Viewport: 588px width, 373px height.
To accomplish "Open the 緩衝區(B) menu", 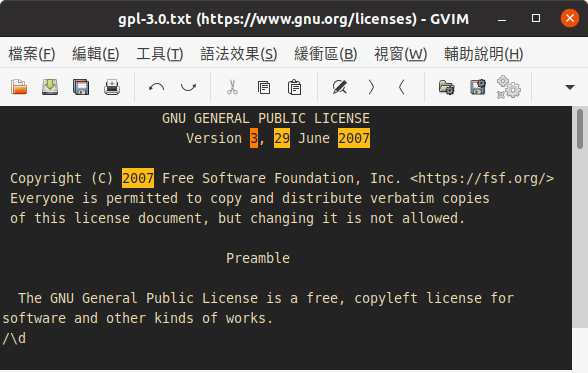I will click(326, 54).
